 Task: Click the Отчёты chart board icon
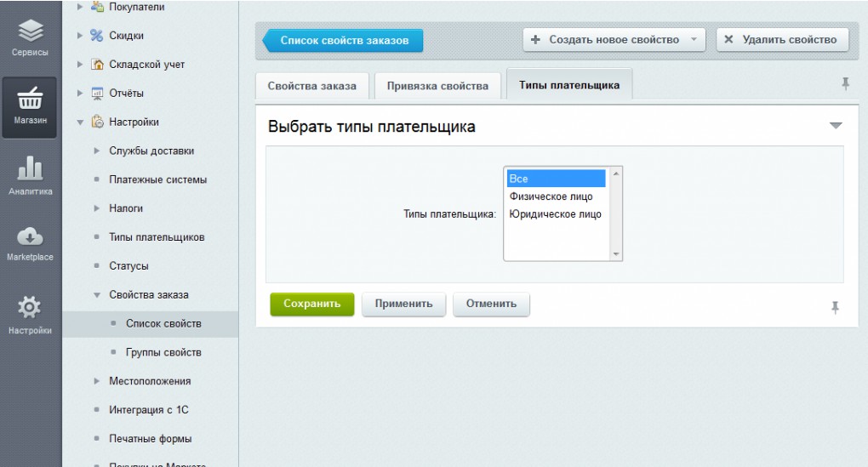[x=97, y=93]
